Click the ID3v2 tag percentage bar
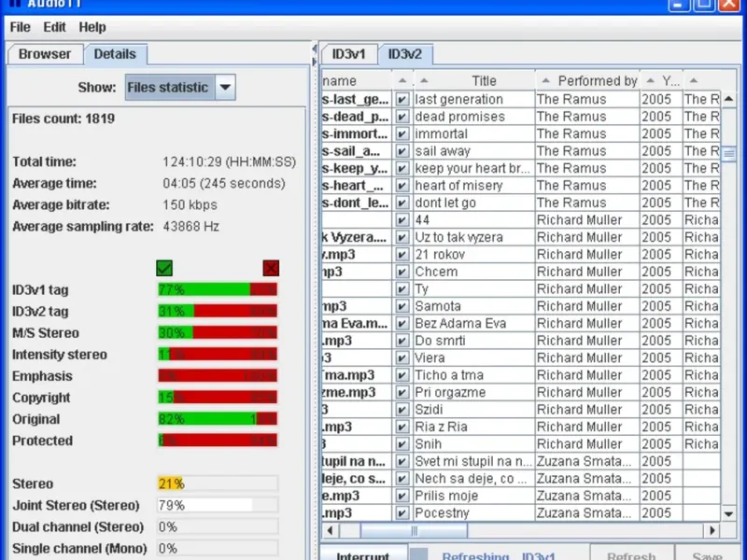The height and width of the screenshot is (560, 747). pos(218,311)
